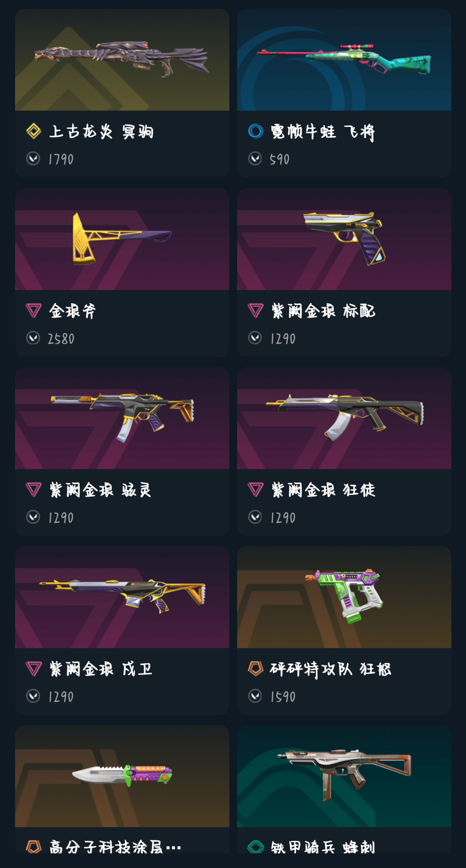Click the orange tier icon beside 砰砰特攻队 狂怒
Image resolution: width=466 pixels, height=868 pixels.
click(255, 669)
